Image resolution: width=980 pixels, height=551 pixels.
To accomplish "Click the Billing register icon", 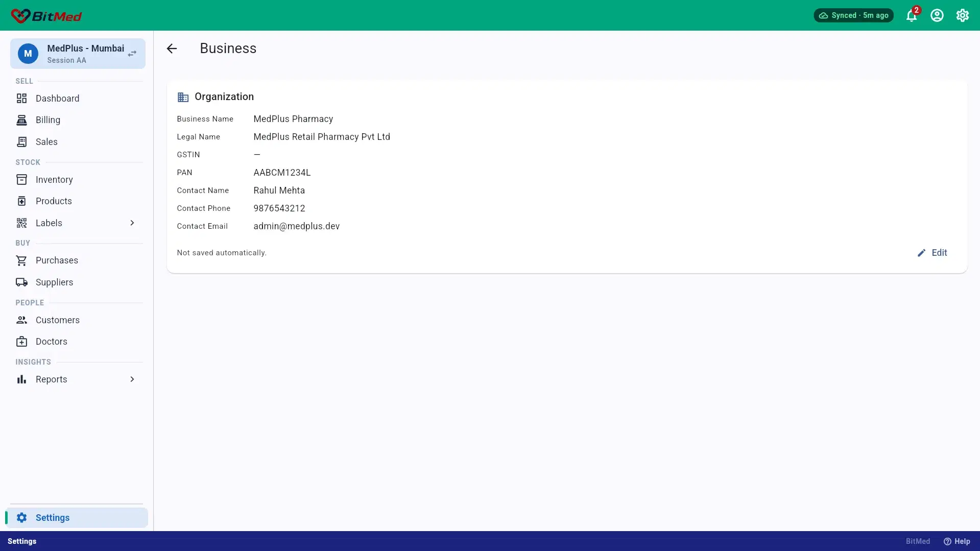I will pyautogui.click(x=21, y=120).
